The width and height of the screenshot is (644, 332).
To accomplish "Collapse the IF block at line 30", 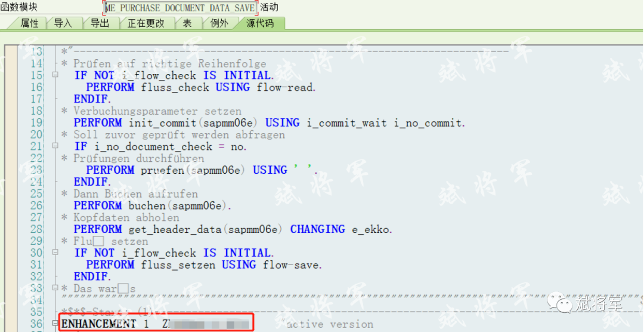I will click(x=55, y=252).
